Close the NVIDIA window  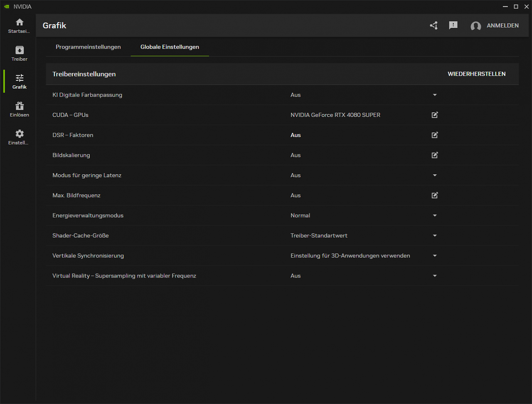pos(527,7)
